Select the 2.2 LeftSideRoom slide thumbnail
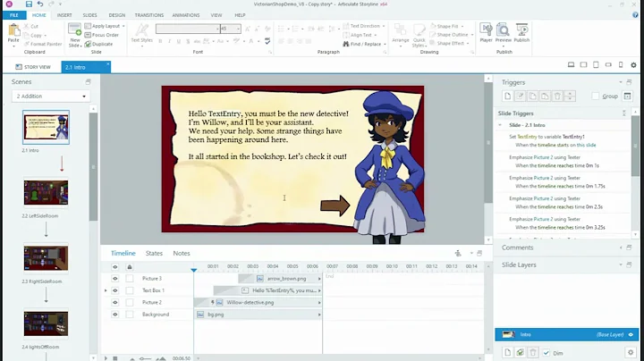The height and width of the screenshot is (361, 644). pyautogui.click(x=46, y=192)
